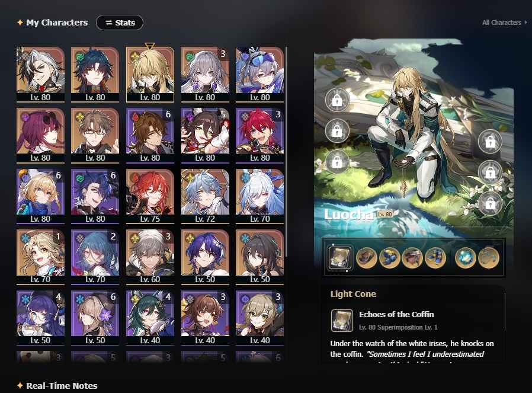Viewport: 532px width, 393px height.
Task: Open the second gold relic icon
Action: click(x=389, y=258)
